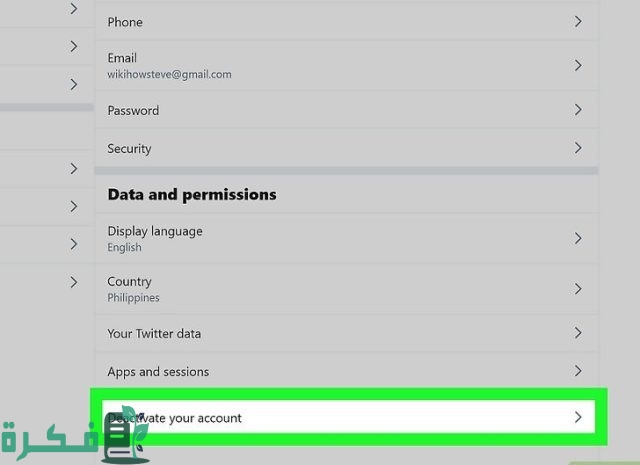Open Display language English option

(x=347, y=238)
